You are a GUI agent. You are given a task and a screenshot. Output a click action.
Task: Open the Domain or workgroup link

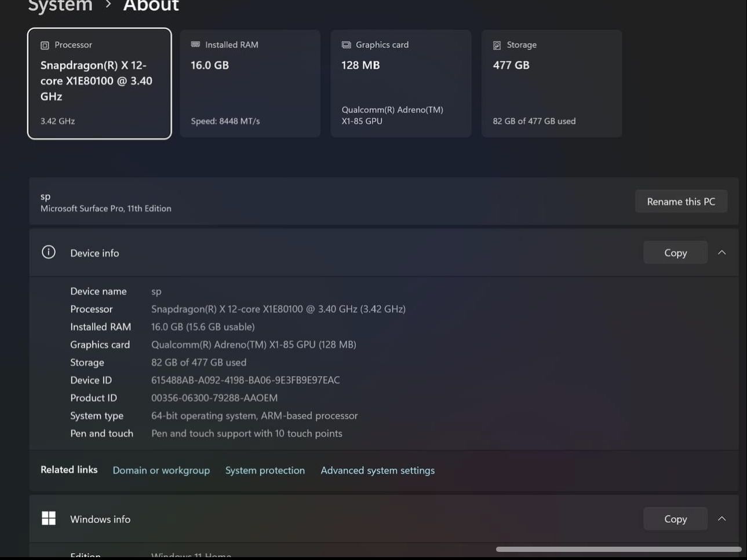161,470
